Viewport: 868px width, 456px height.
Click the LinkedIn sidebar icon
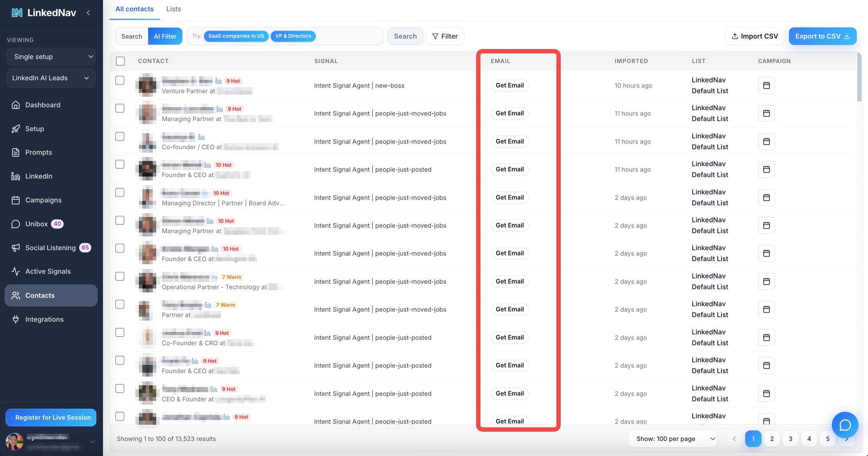tap(16, 176)
